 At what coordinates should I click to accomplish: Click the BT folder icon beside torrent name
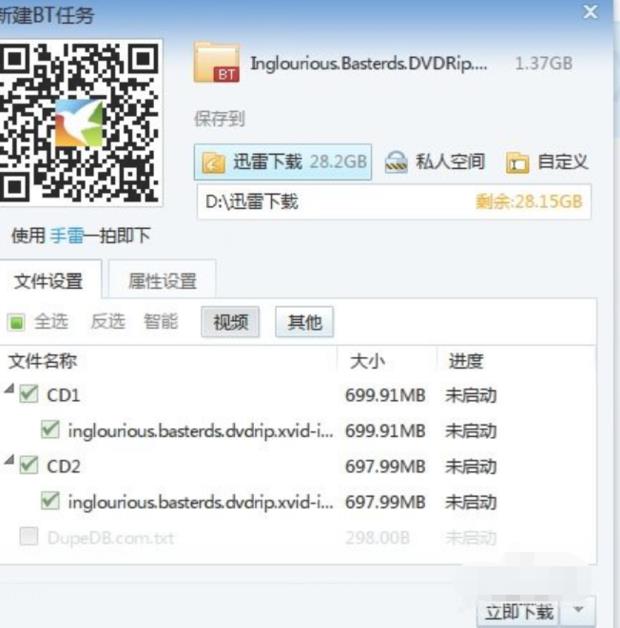click(217, 63)
